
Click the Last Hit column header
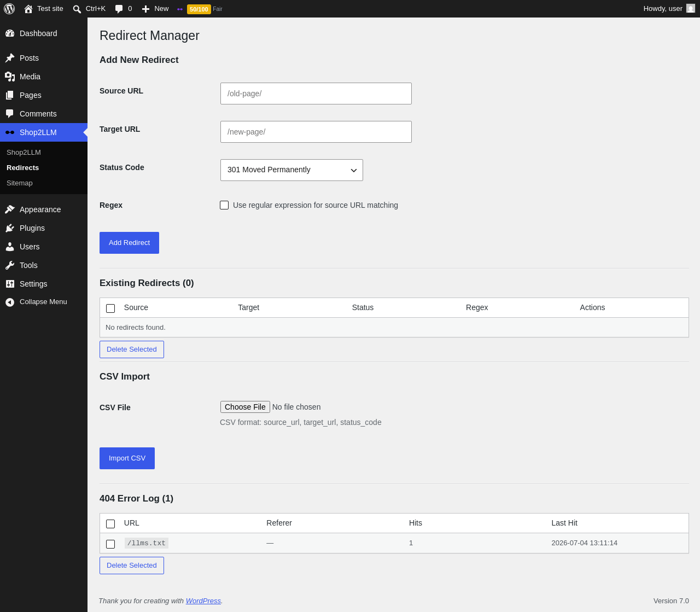(x=564, y=523)
